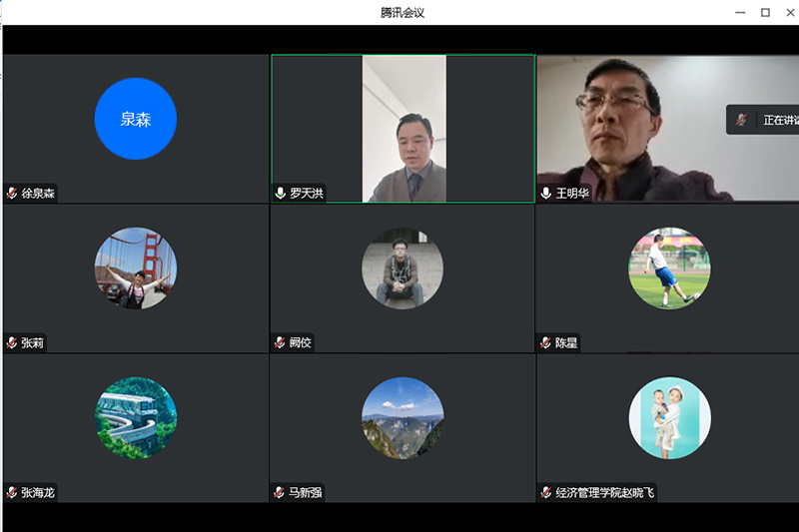The image size is (799, 532).
Task: Click 张海龙's winding road avatar
Action: (x=136, y=417)
